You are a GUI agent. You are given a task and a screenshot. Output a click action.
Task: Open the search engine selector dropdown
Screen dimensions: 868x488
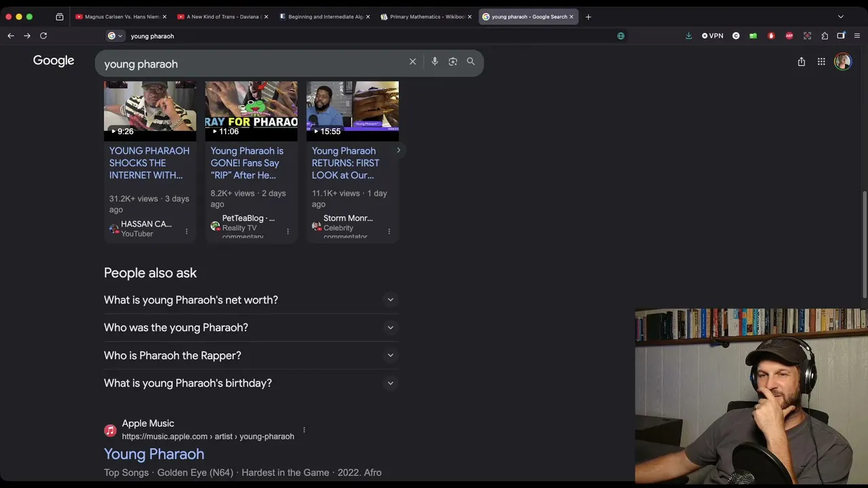(115, 36)
